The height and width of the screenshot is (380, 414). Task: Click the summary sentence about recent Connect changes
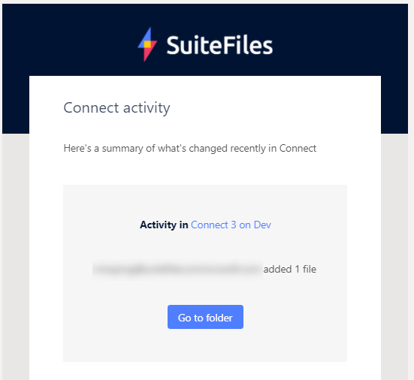[x=190, y=148]
